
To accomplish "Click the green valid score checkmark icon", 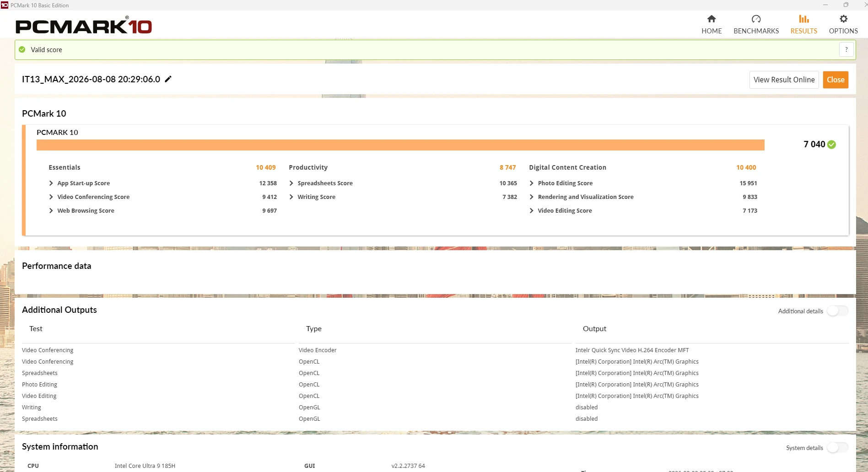I will point(22,49).
